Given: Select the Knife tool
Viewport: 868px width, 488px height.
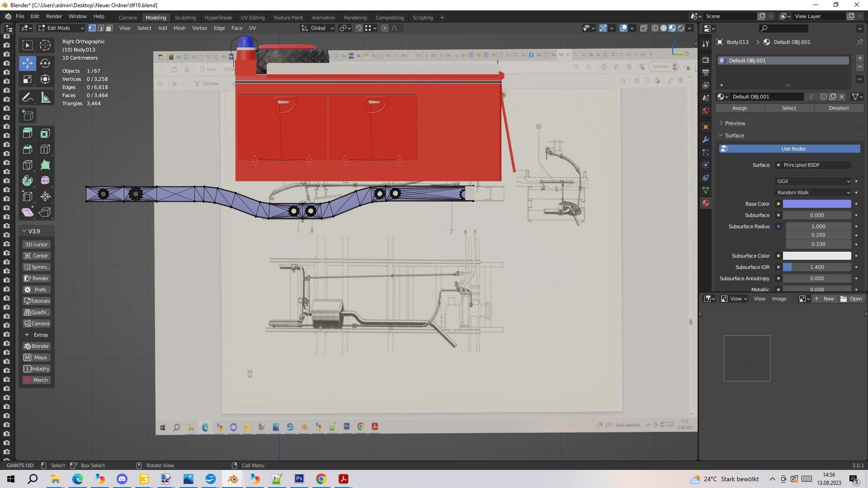Looking at the screenshot, I should [x=28, y=165].
